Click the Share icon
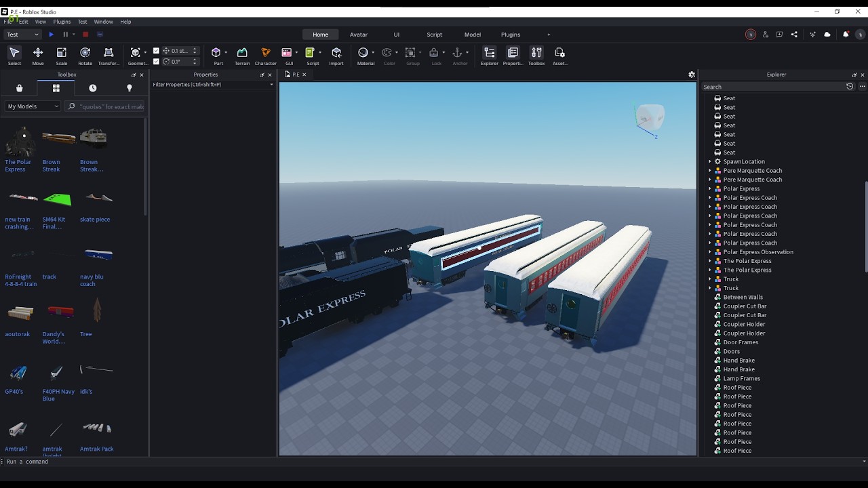 click(x=794, y=35)
